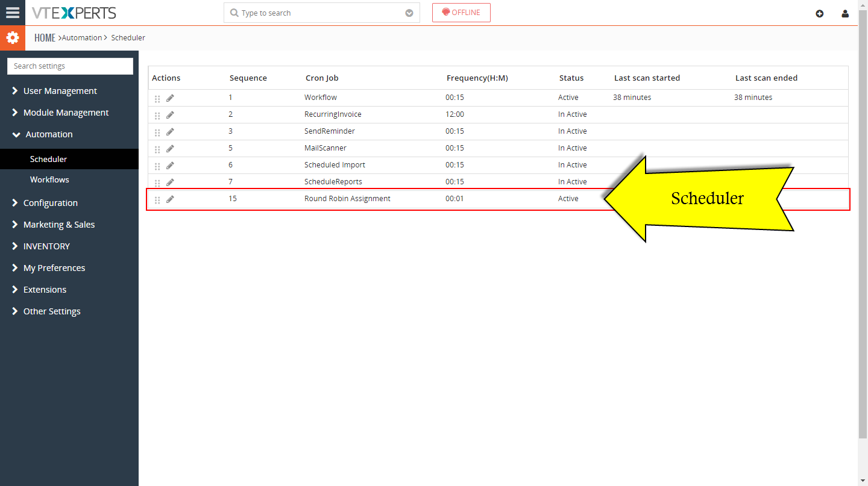This screenshot has width=868, height=486.
Task: Click the 12:00 frequency value
Action: (x=454, y=114)
